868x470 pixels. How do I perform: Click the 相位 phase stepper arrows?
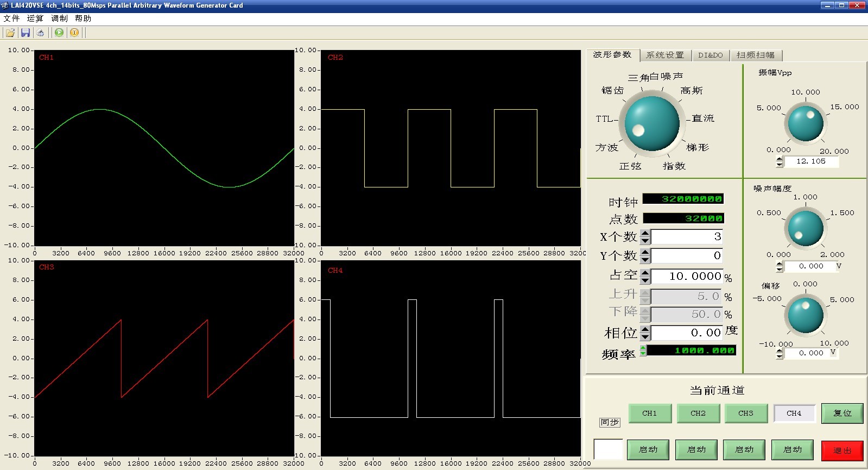pos(645,333)
